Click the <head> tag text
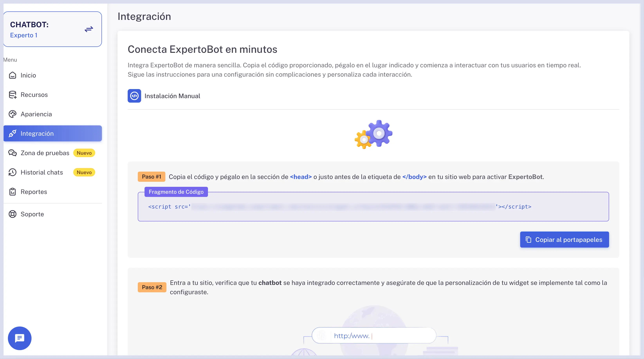Screen dimensions: 644x359 pos(301,177)
